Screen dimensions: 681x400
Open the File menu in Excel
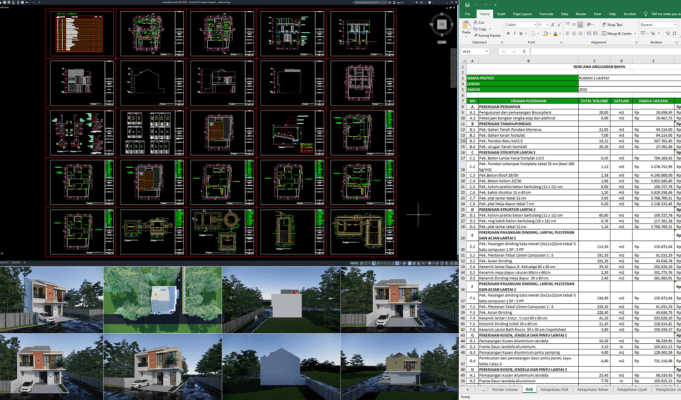coord(466,14)
